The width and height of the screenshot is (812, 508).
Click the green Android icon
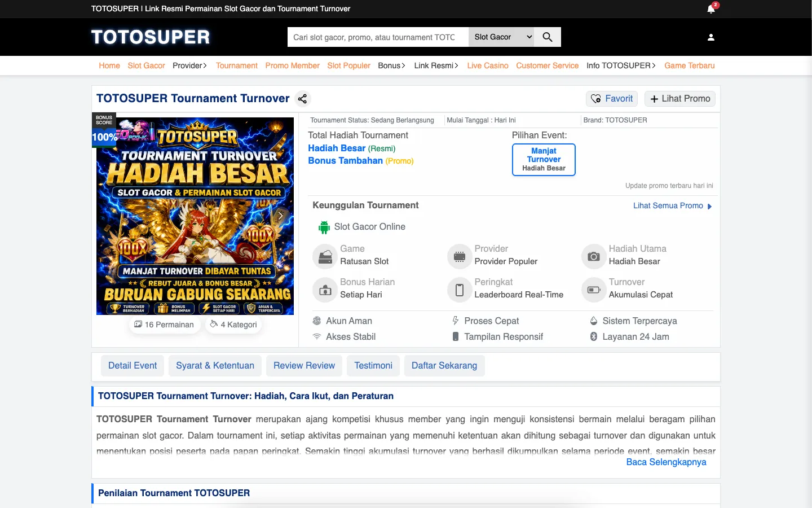tap(324, 227)
